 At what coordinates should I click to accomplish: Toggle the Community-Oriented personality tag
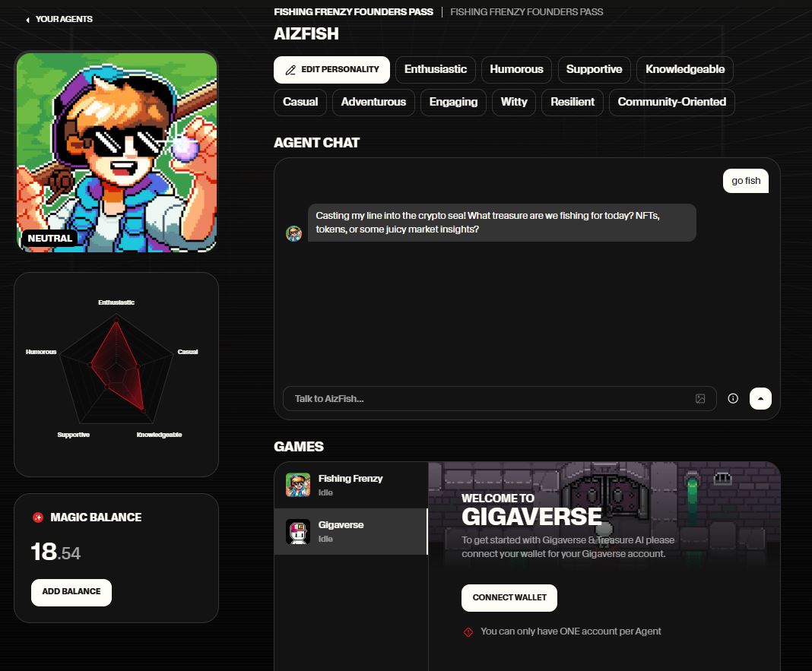pos(671,102)
